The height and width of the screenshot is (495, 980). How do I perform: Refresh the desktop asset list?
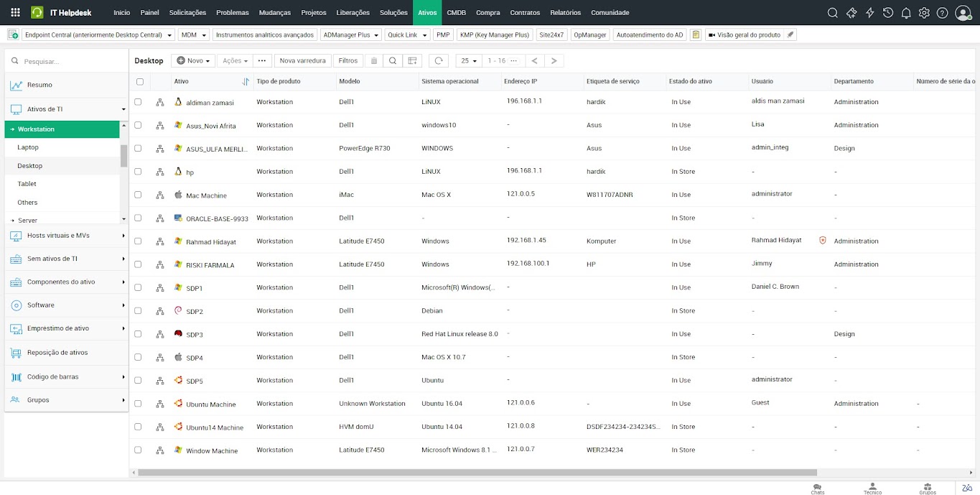point(439,61)
